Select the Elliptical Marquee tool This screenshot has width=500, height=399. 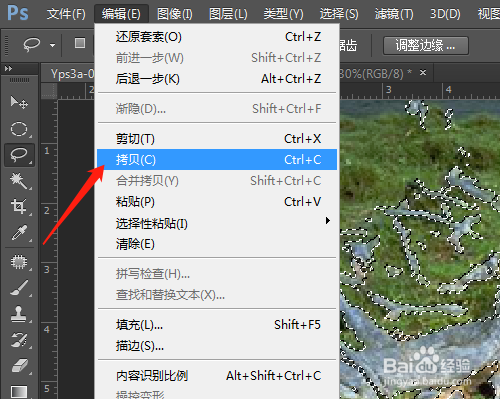(x=19, y=129)
